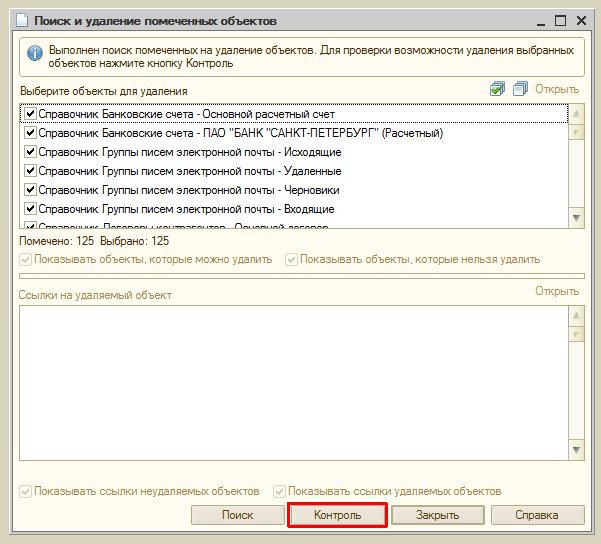Uncheck ПАО "БАНК "САНКТ-ПЕТЕРБУРГ" (Расчетный) item

pos(30,133)
